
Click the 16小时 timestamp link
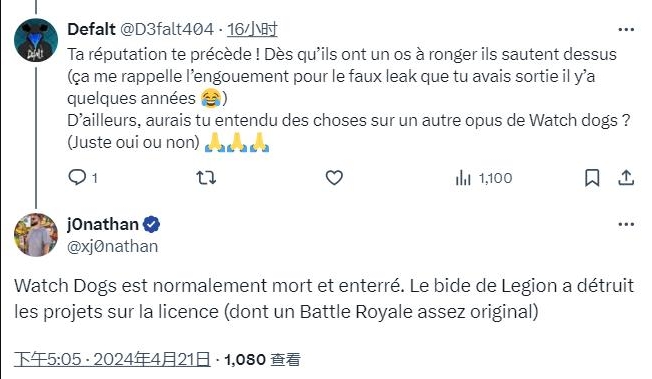(252, 29)
